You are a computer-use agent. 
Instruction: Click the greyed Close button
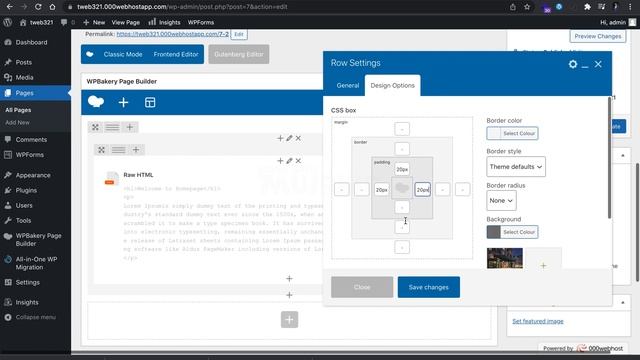pyautogui.click(x=362, y=287)
